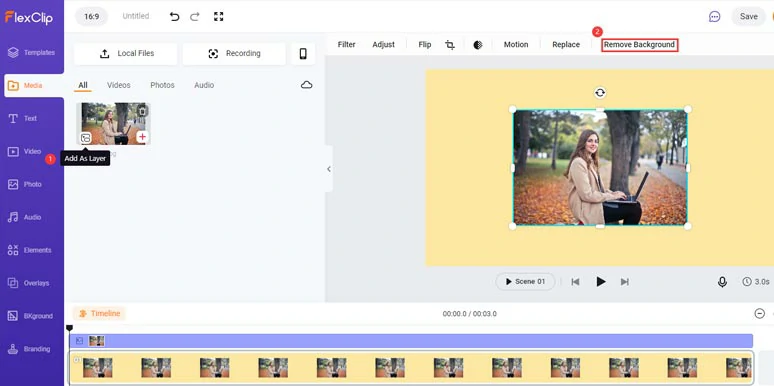Image resolution: width=774 pixels, height=386 pixels.
Task: Click the Flip option
Action: [x=425, y=44]
